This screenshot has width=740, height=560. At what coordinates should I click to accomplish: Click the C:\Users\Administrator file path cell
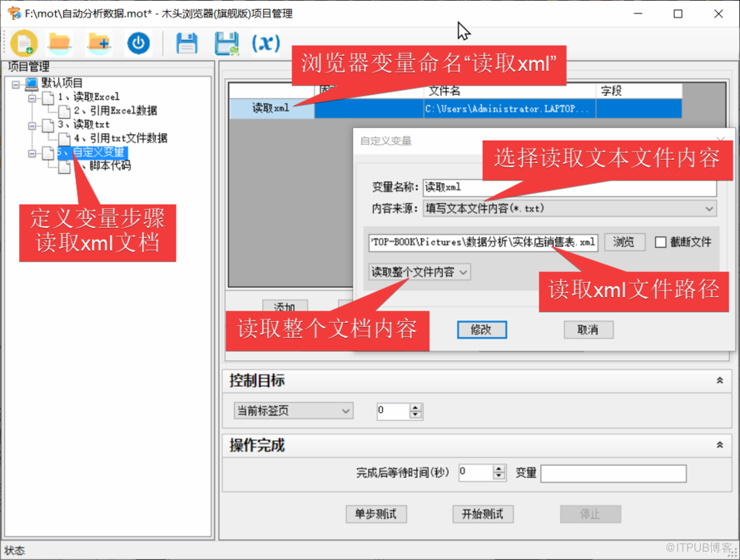pyautogui.click(x=509, y=108)
